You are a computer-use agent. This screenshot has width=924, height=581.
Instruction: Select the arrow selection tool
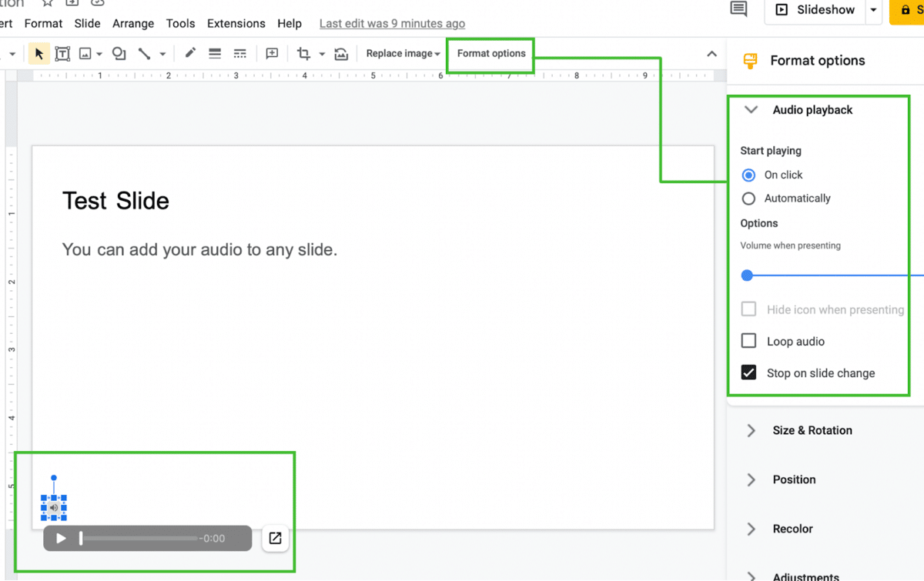(x=38, y=53)
